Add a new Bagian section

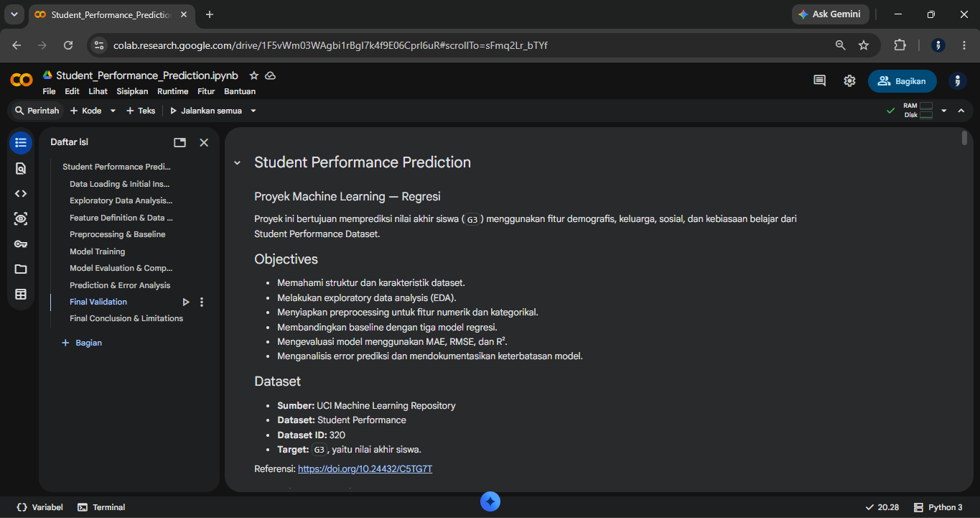pos(82,343)
